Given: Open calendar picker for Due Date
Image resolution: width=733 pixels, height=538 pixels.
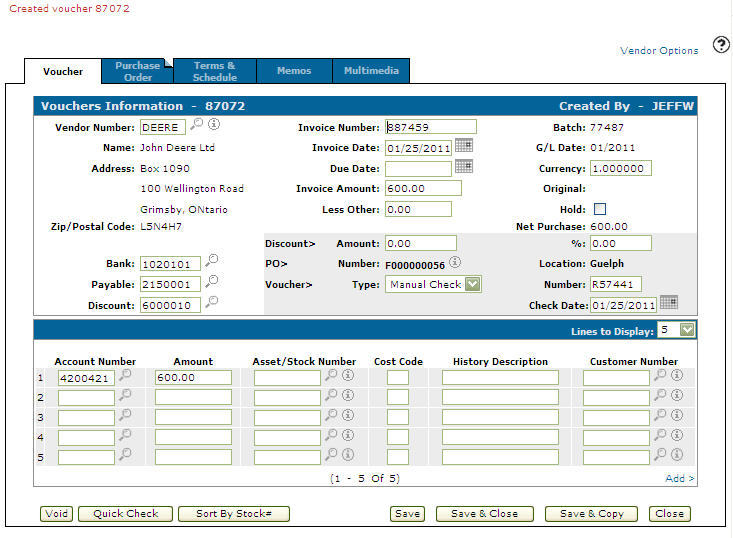Looking at the screenshot, I should [464, 166].
